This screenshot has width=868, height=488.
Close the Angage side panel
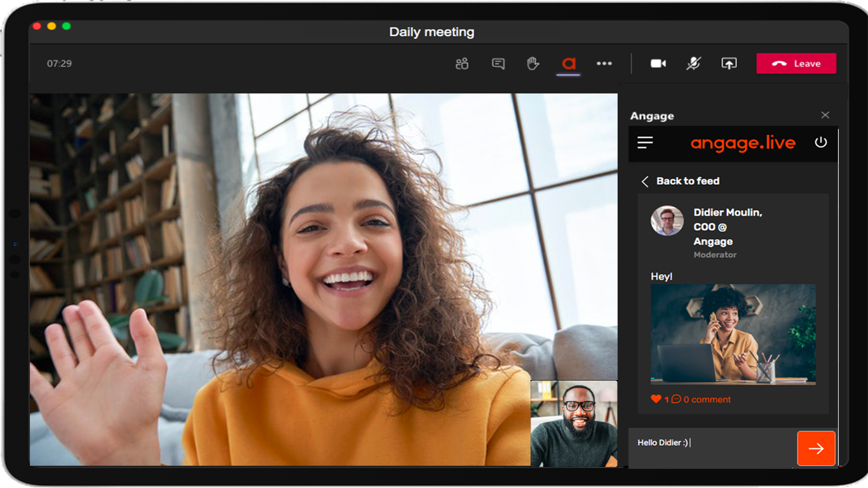[825, 115]
